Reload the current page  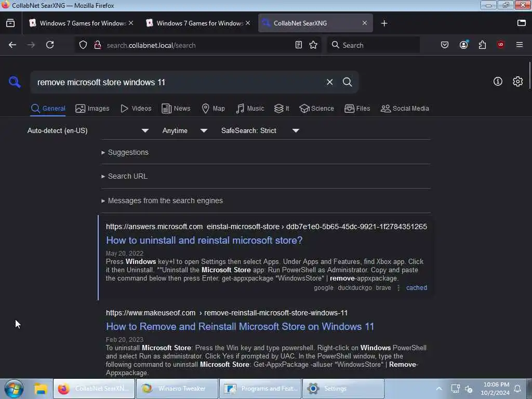[x=50, y=45]
